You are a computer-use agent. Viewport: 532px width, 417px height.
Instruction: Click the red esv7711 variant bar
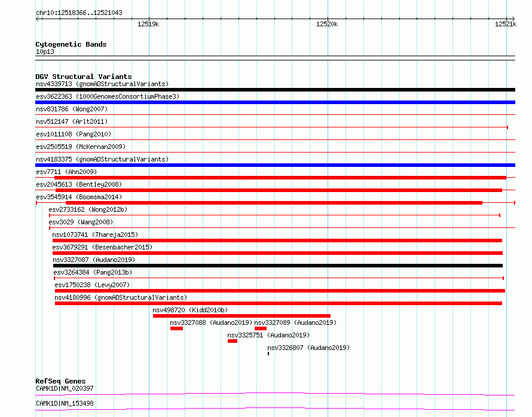click(280, 178)
